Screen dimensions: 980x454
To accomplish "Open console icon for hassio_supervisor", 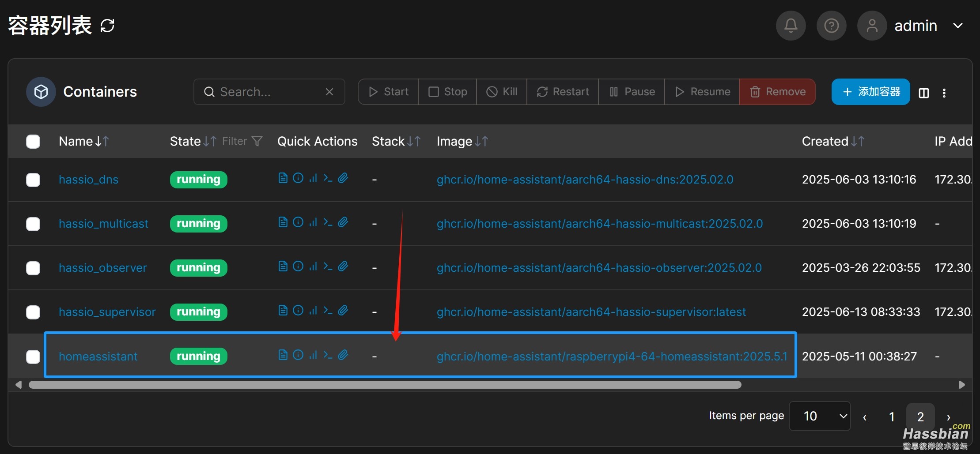I will coord(328,310).
